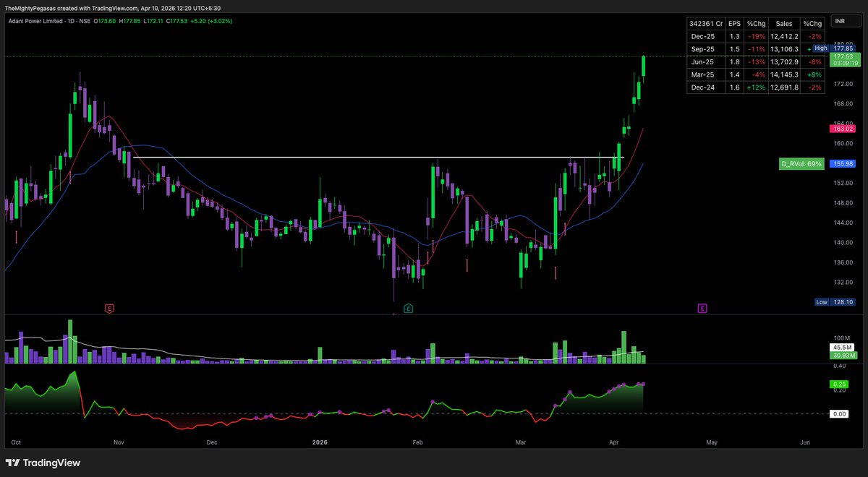Viewport: 868px width, 477px height.
Task: Click the 0.00 indicator axis label
Action: (840, 413)
